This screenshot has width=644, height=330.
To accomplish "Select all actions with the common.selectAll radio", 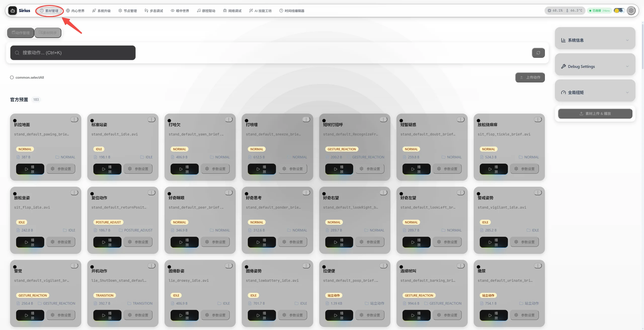I will point(12,77).
